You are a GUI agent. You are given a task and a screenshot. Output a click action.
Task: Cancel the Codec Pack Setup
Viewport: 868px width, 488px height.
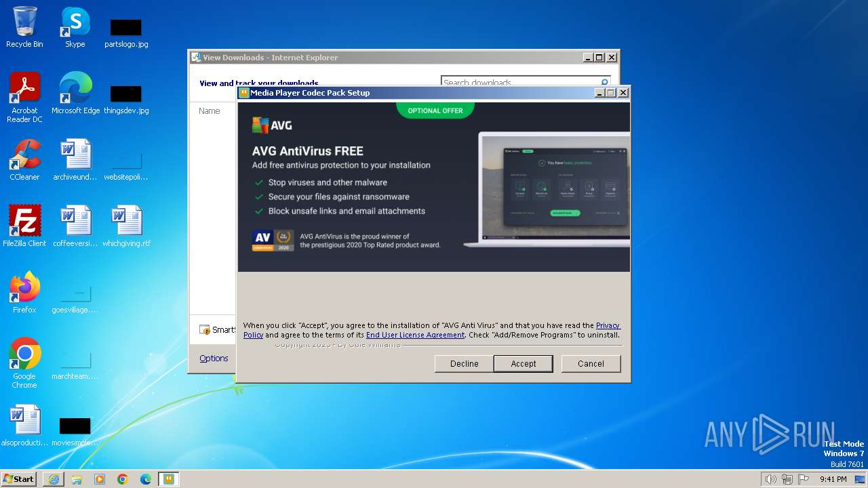[x=591, y=364]
